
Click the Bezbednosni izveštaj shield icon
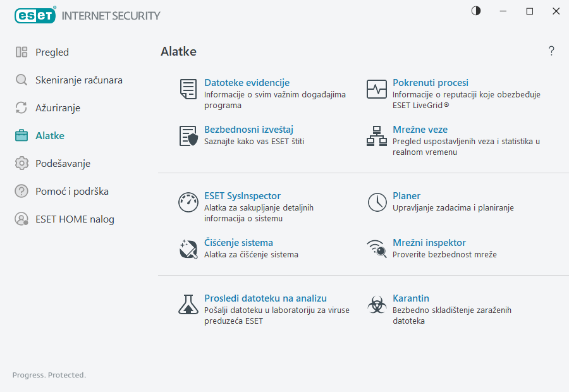click(x=188, y=136)
